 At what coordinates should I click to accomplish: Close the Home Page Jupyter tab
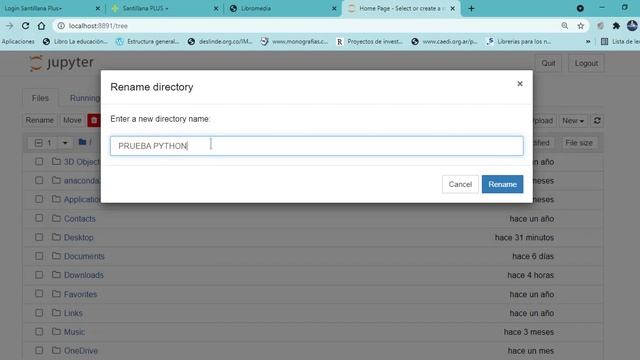point(452,8)
